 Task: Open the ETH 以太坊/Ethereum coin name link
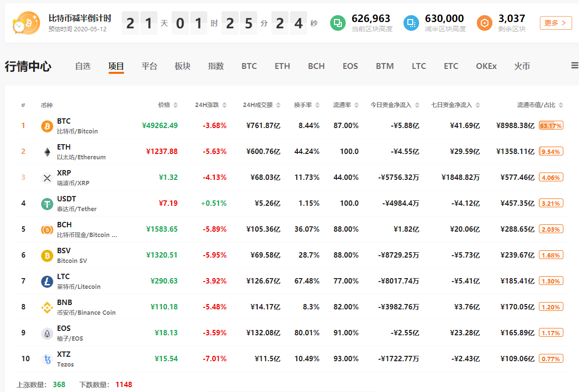click(x=81, y=152)
